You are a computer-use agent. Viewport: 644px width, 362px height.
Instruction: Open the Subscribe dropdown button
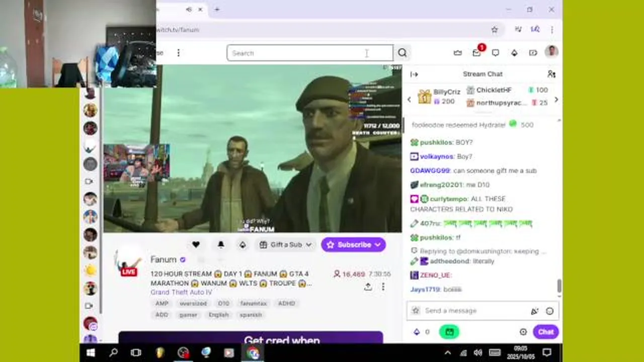(353, 244)
